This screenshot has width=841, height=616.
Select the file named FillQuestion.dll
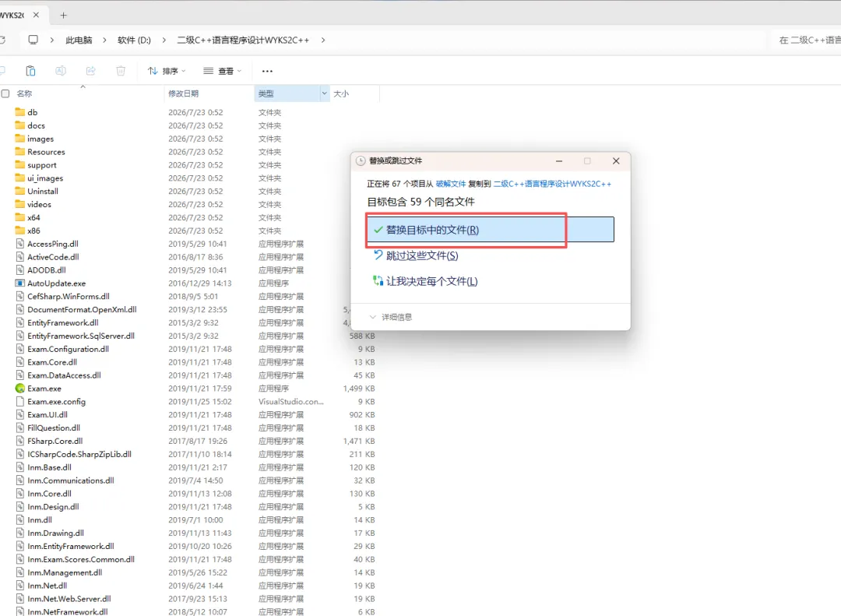tap(54, 428)
